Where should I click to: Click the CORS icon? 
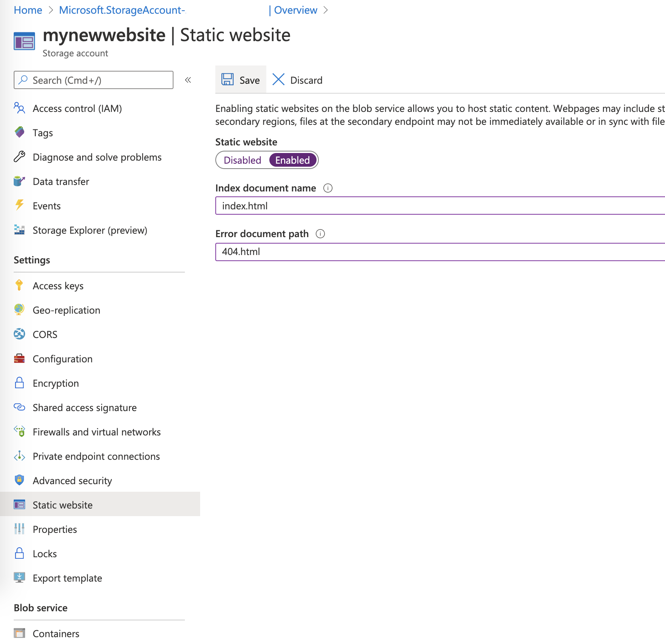[19, 334]
